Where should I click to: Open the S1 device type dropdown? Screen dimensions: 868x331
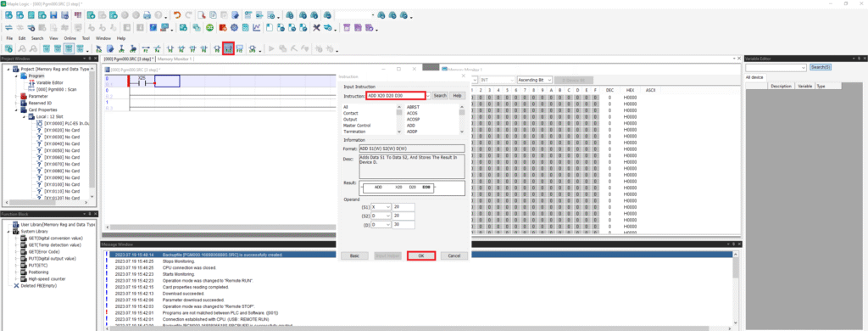tap(388, 207)
